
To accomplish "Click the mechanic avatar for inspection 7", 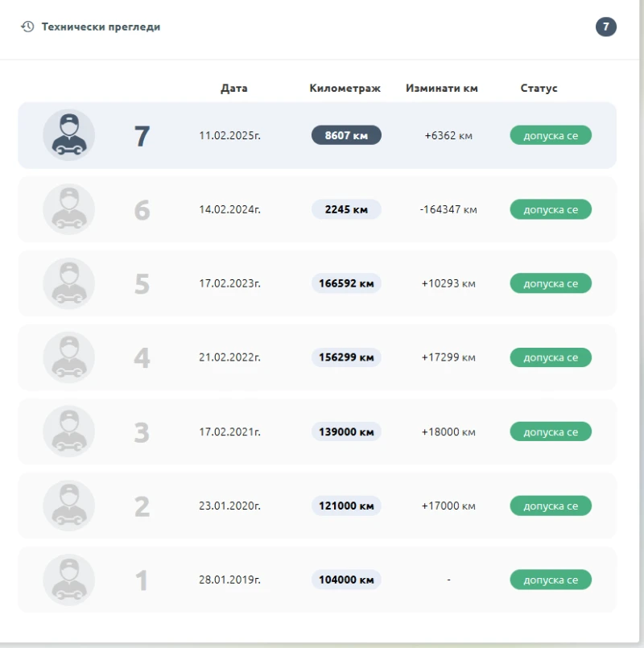I will tap(68, 135).
